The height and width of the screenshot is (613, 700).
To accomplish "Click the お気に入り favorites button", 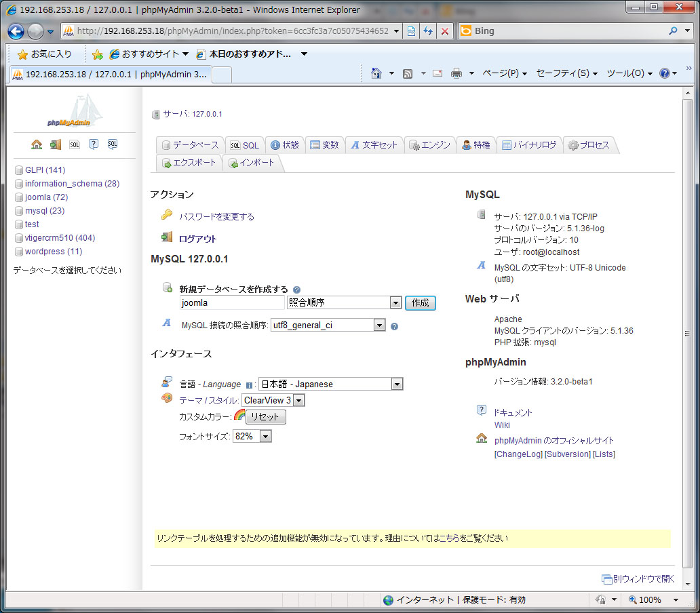I will (44, 54).
